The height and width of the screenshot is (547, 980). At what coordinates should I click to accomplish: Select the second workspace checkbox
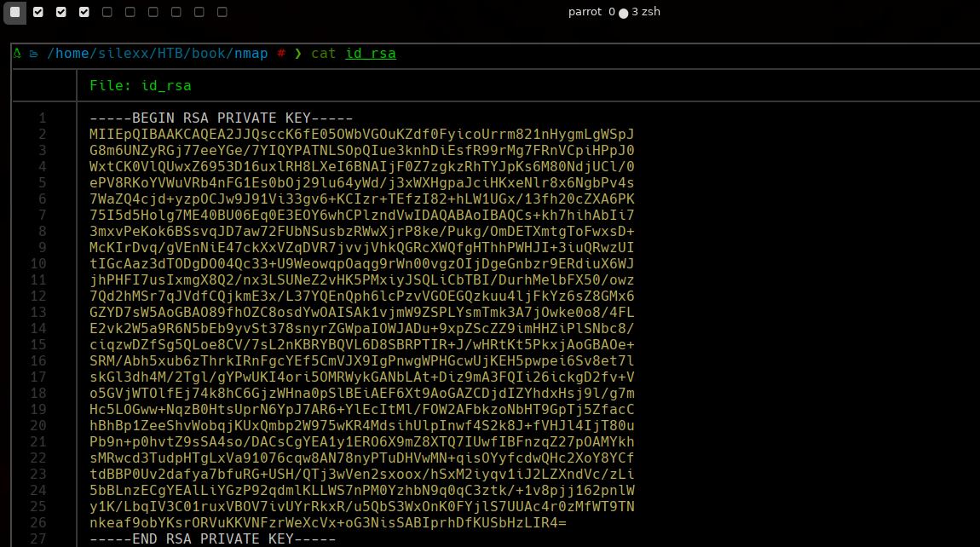(x=37, y=13)
